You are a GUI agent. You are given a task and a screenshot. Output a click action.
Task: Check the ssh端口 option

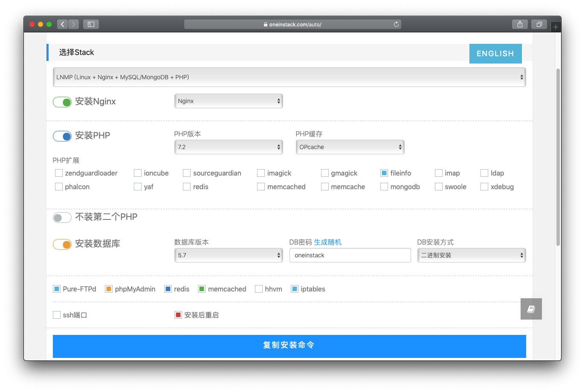[x=57, y=315]
